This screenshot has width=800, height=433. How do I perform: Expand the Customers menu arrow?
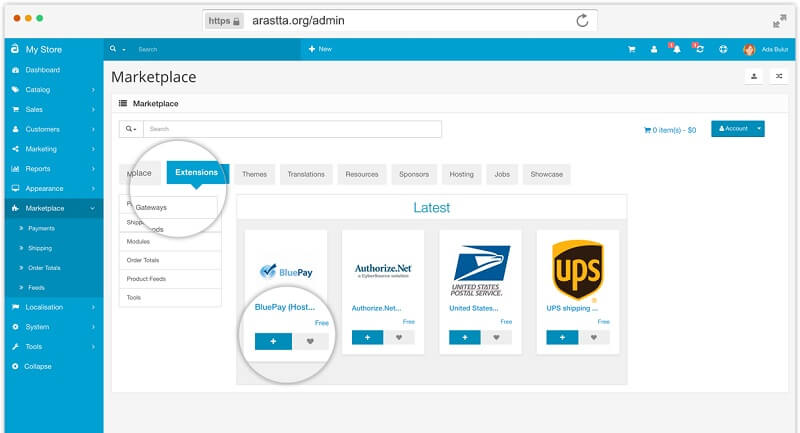(x=93, y=130)
